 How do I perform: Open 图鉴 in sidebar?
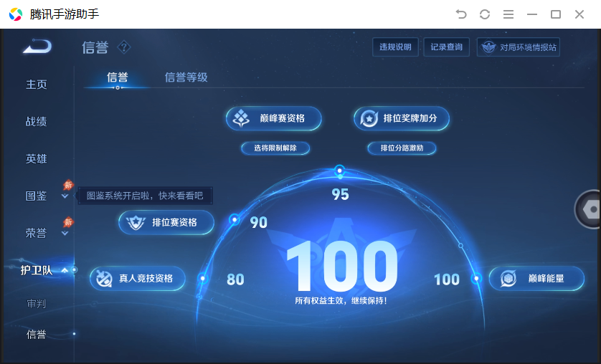point(36,196)
